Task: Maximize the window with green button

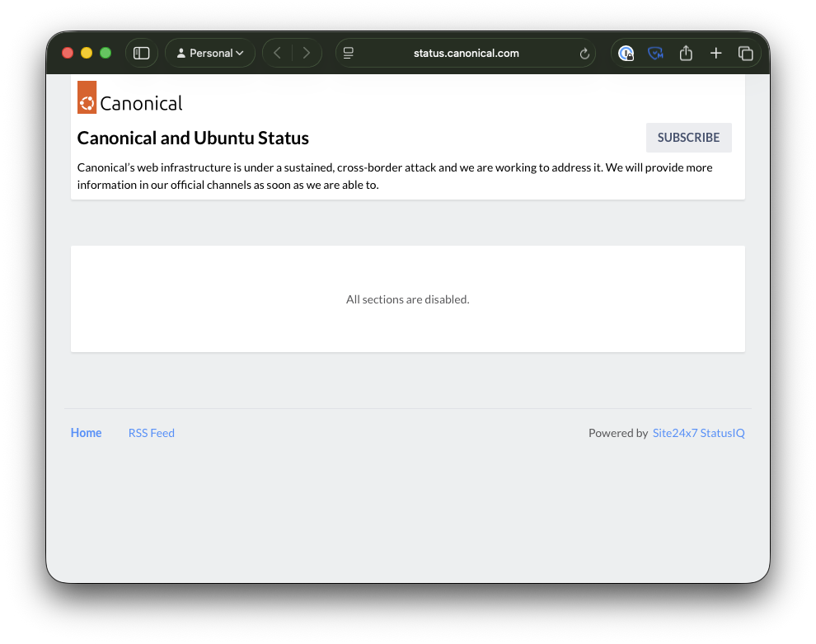Action: point(106,53)
